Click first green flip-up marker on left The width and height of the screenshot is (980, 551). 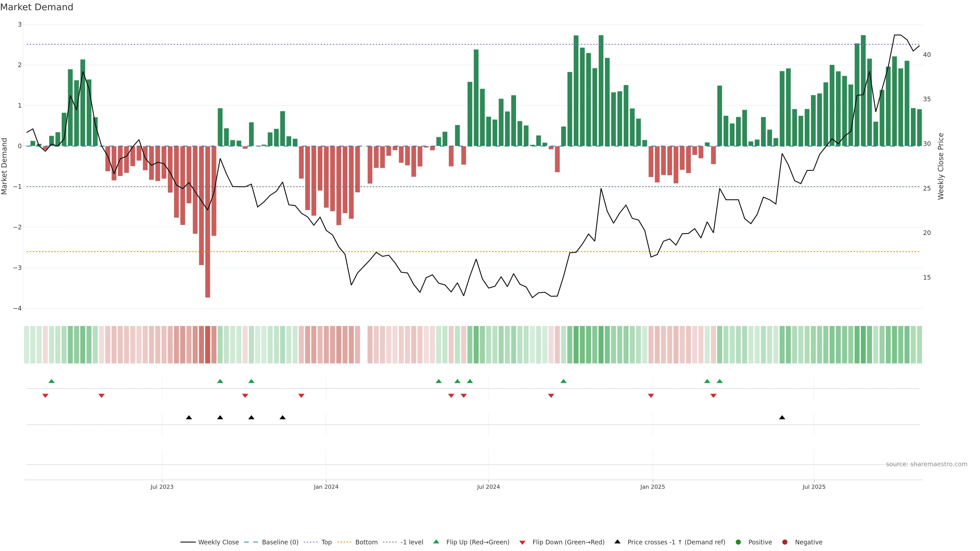(x=52, y=381)
